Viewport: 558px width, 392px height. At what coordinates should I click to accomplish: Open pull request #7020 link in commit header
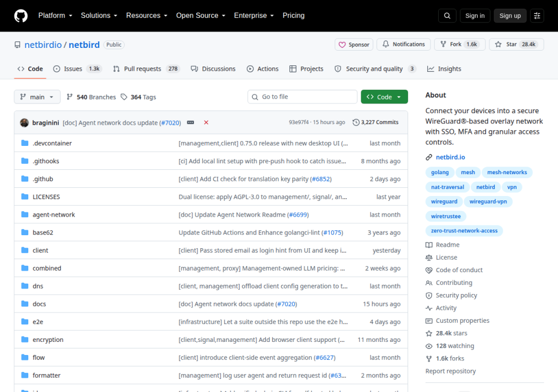tap(170, 122)
